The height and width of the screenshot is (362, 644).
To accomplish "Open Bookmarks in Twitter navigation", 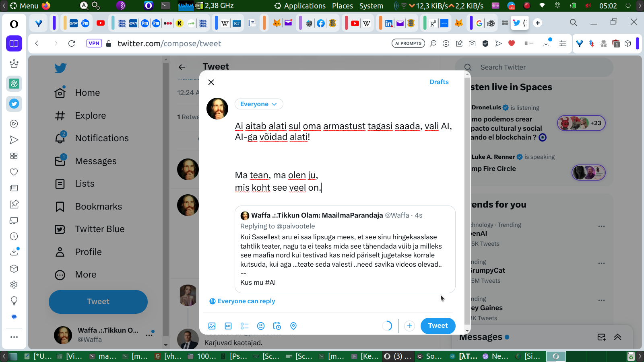I will (88, 207).
